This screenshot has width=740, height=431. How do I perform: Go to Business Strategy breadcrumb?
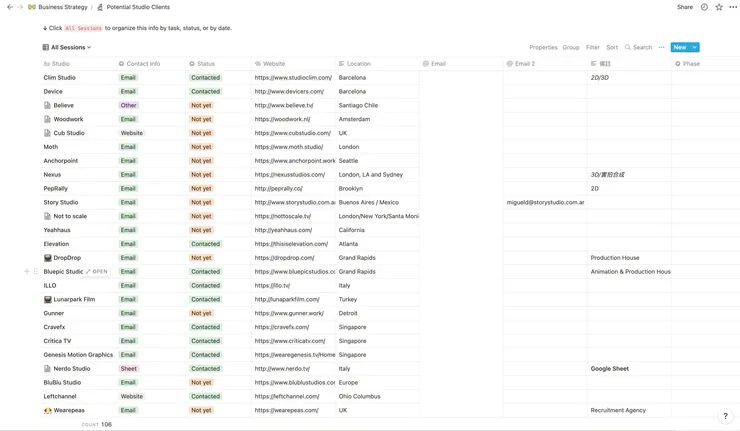(63, 7)
